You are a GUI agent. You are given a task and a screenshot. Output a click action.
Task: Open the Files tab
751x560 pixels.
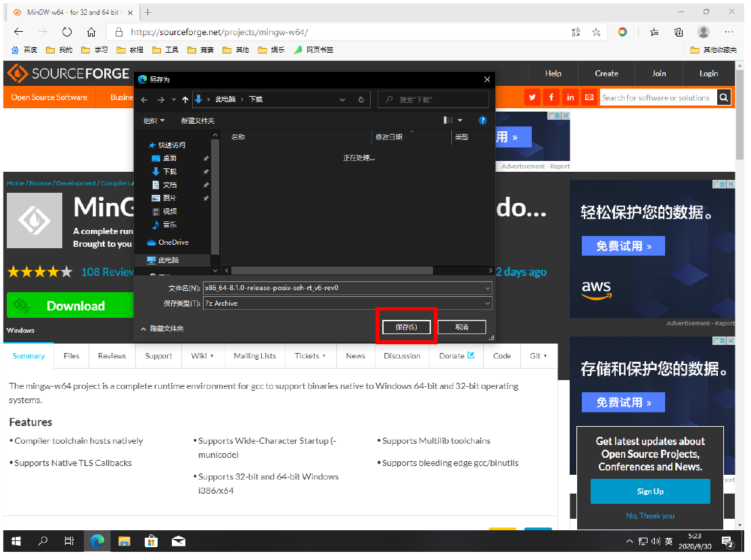pos(71,356)
